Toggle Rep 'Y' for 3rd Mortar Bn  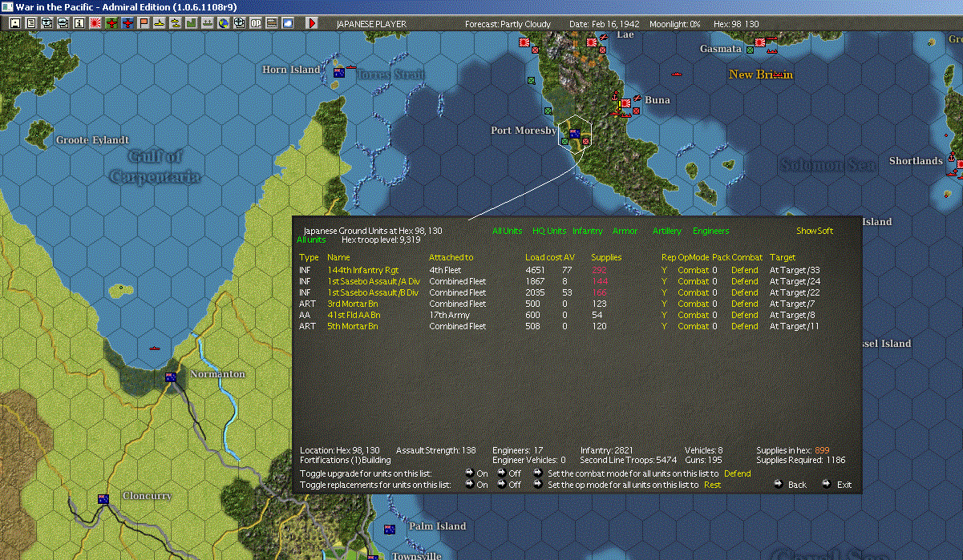pos(664,304)
